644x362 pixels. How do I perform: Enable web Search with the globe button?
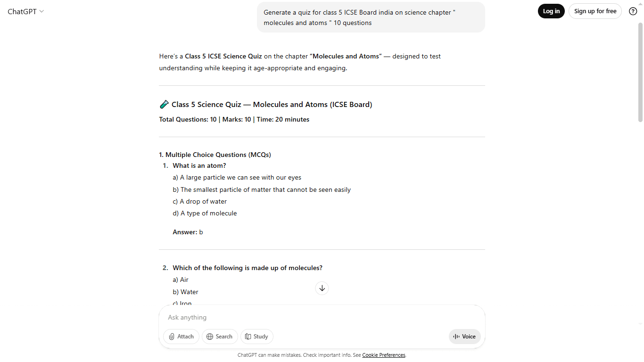pos(220,337)
